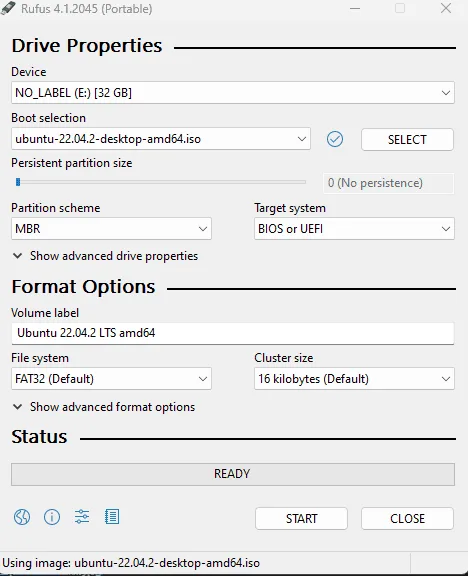Click the Rufus USB drive title icon
The height and width of the screenshot is (576, 468).
coord(9,8)
